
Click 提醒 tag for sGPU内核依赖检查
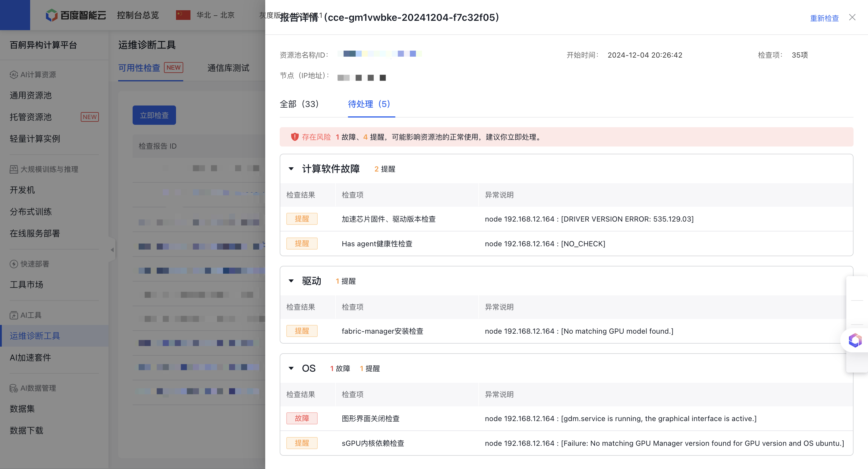pyautogui.click(x=302, y=443)
